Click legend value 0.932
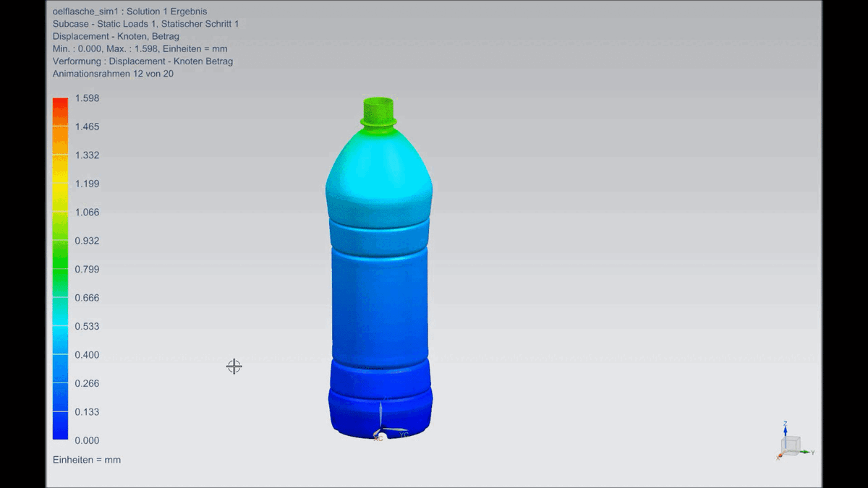This screenshot has height=488, width=868. (x=88, y=241)
